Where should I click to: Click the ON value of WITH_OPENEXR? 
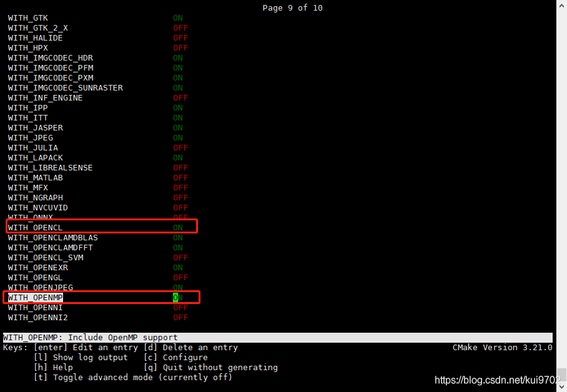tap(178, 268)
